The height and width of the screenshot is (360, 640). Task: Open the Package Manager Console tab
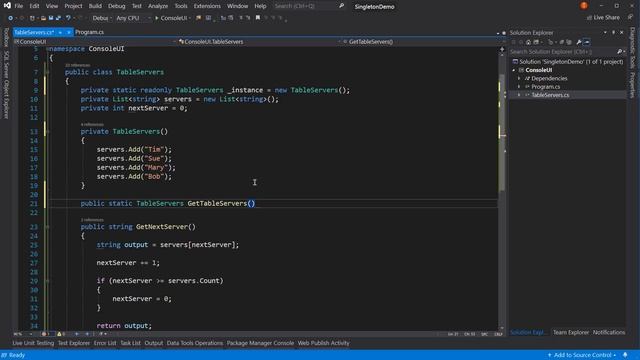(x=260, y=343)
